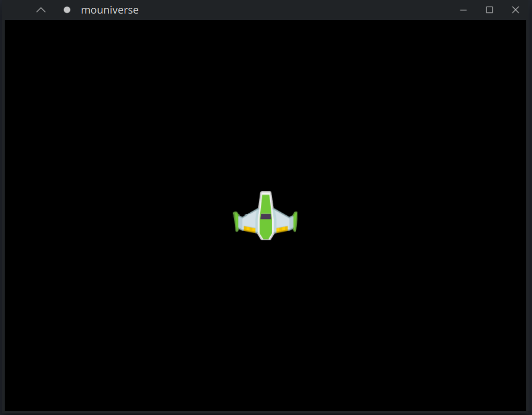Viewport: 532px width, 415px height.
Task: Minimize the mouniverse window
Action: (463, 10)
